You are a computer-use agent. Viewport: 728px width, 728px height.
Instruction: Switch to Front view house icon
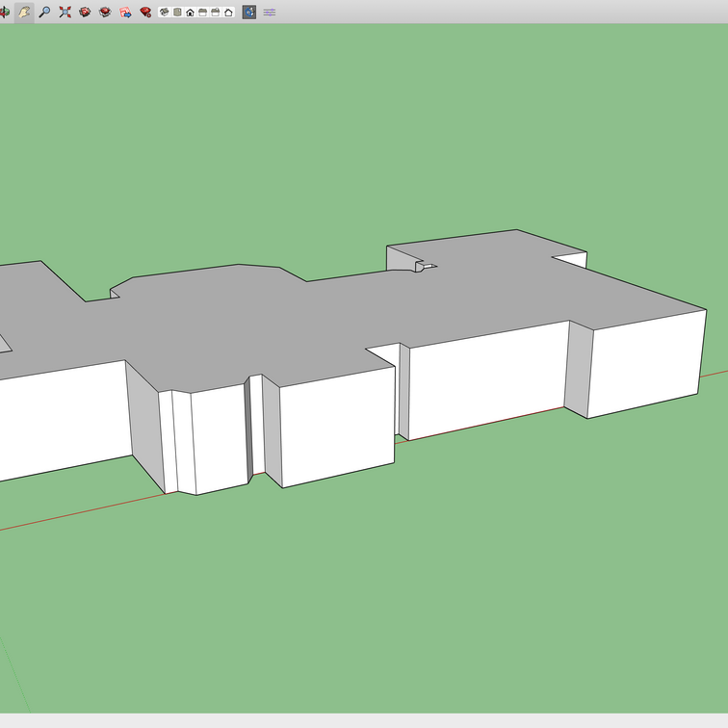point(190,13)
